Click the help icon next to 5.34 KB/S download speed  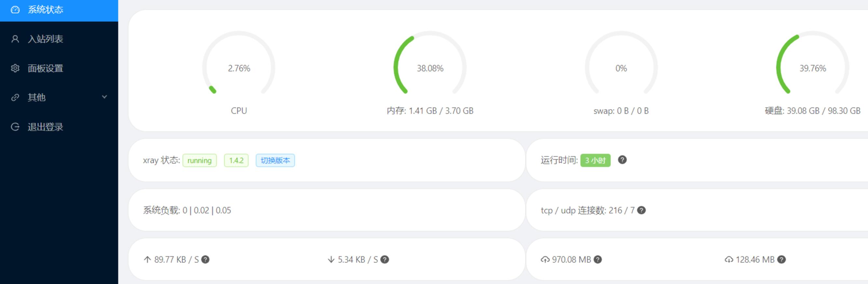pos(385,259)
